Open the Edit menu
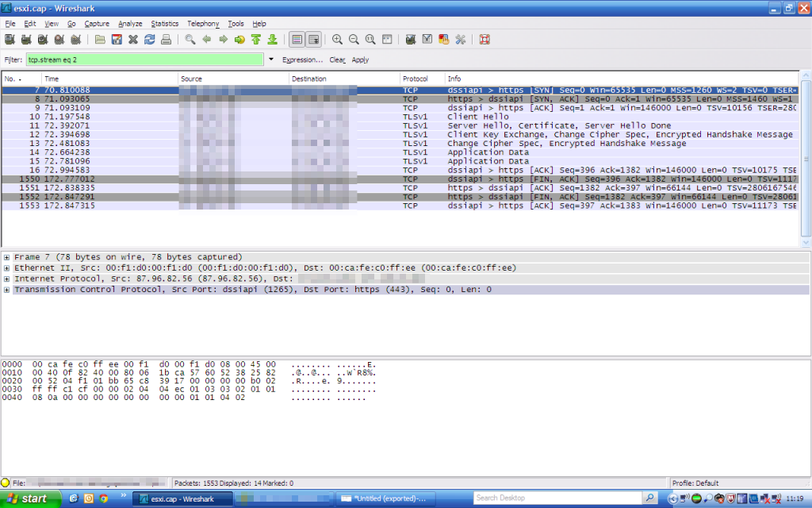Viewport: 812px width, 508px height. (x=30, y=23)
